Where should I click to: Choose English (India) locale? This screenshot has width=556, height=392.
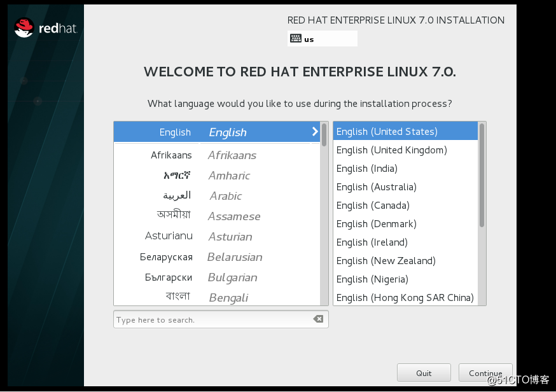(406, 168)
